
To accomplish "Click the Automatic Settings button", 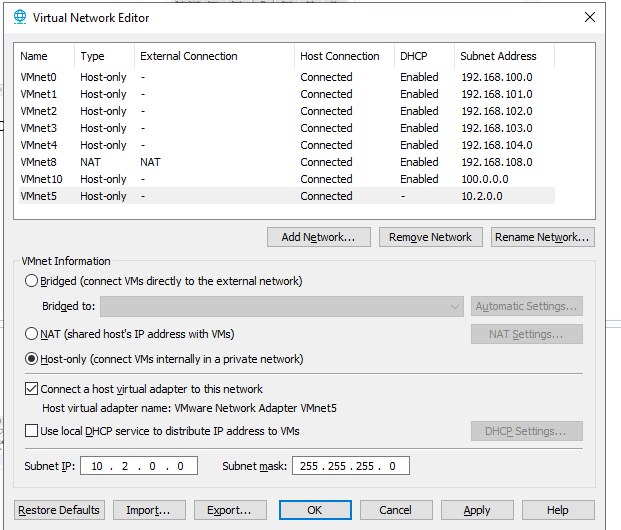I will coord(527,306).
